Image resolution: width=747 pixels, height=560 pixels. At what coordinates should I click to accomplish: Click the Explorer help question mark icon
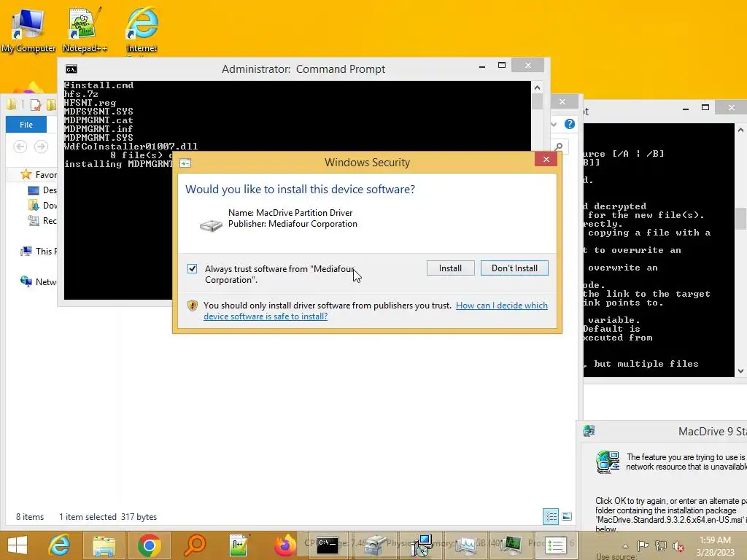point(569,124)
